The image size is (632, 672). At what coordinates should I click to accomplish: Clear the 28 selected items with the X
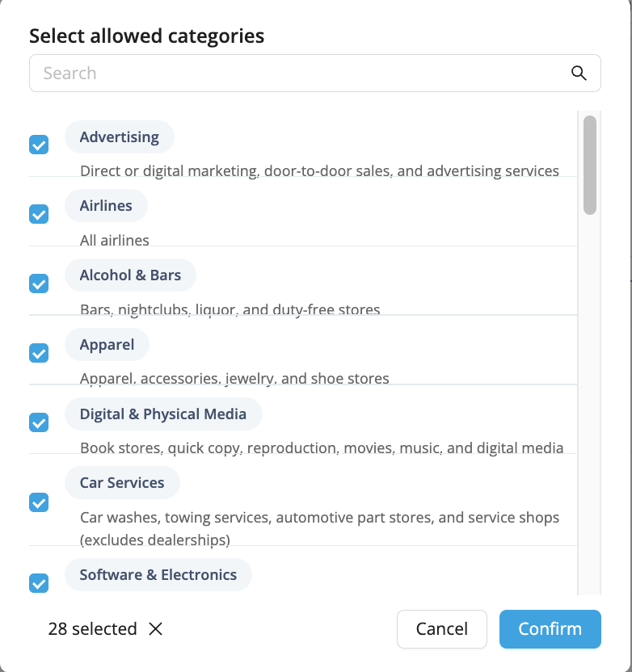pyautogui.click(x=156, y=628)
